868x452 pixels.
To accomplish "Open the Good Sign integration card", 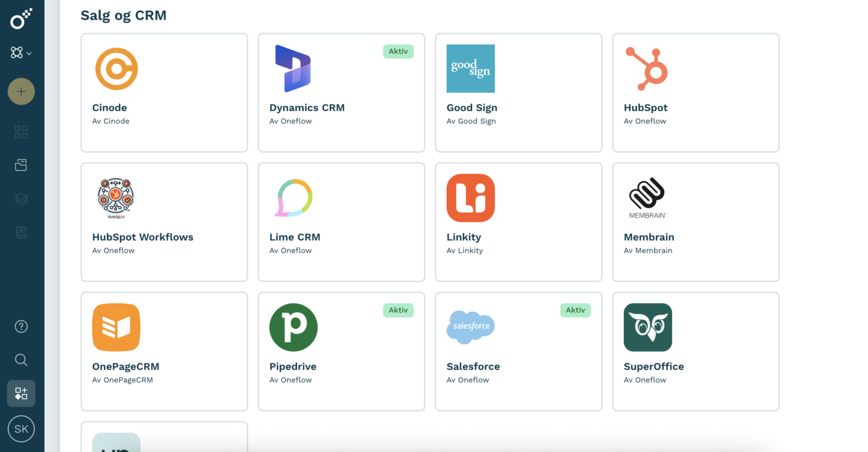I will tap(518, 92).
